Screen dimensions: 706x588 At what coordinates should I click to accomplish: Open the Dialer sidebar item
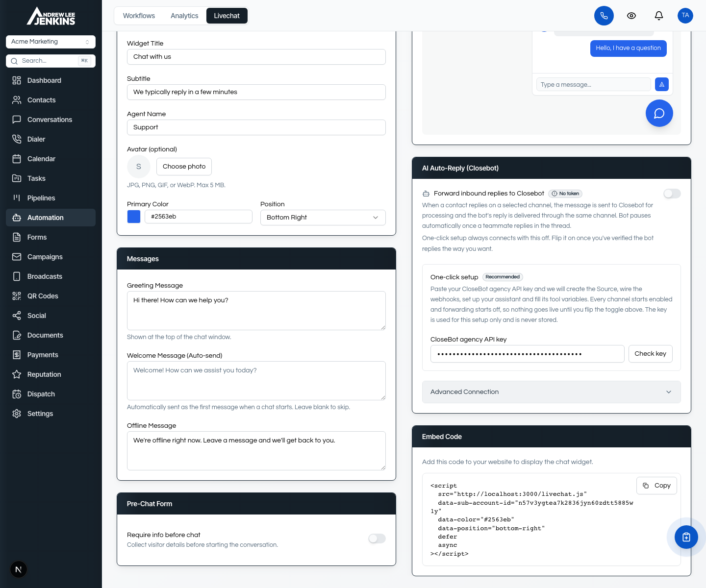point(50,139)
